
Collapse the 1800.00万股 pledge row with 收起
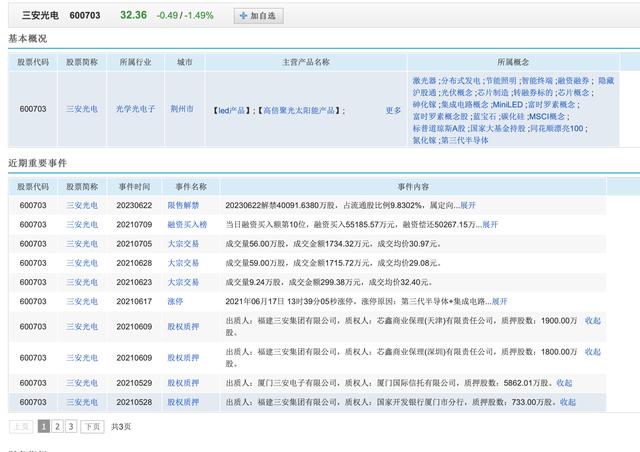tap(593, 352)
